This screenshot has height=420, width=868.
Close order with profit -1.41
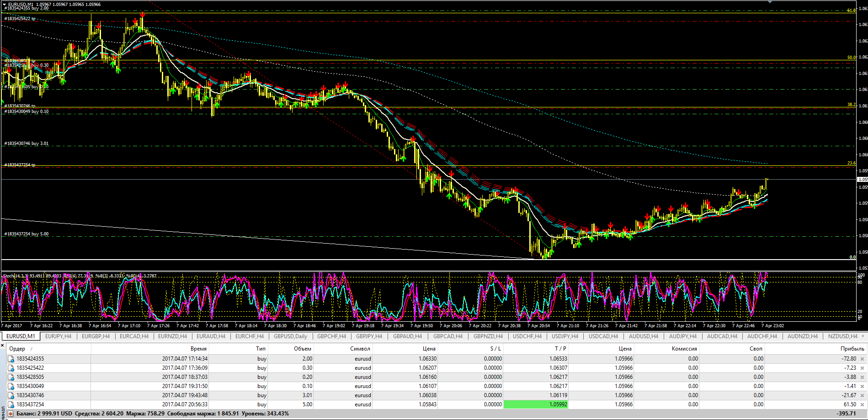[x=863, y=386]
